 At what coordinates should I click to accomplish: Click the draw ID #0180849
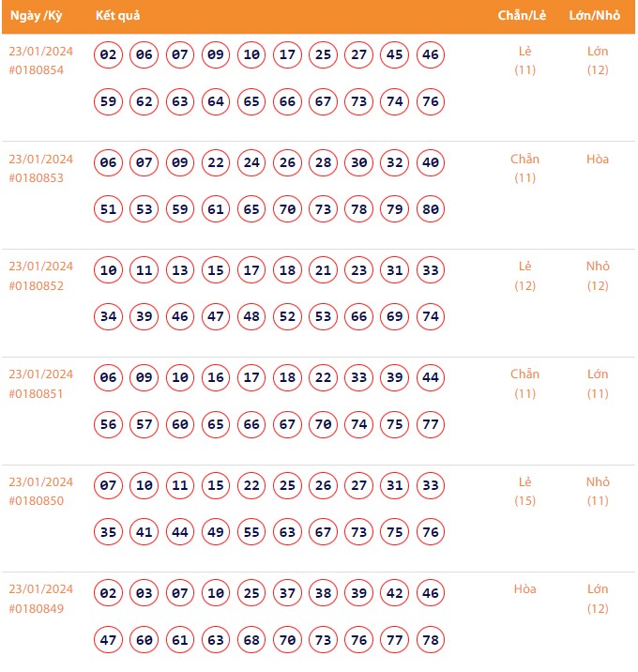(x=37, y=608)
